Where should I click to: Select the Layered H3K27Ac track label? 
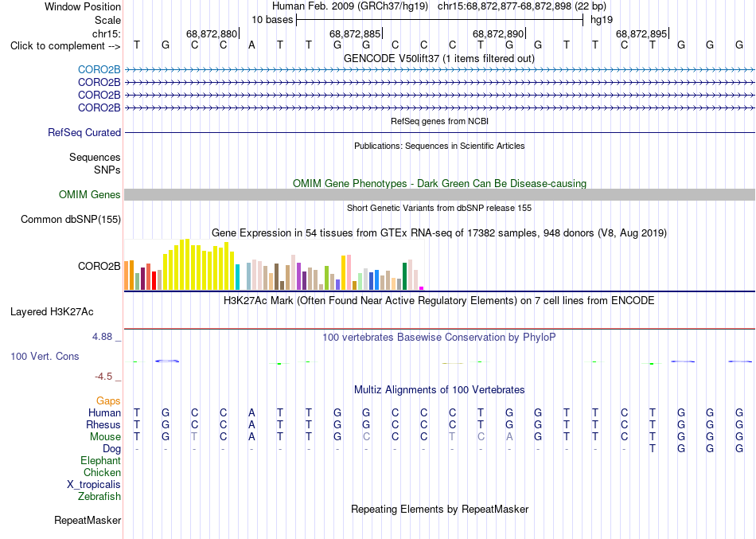click(52, 312)
